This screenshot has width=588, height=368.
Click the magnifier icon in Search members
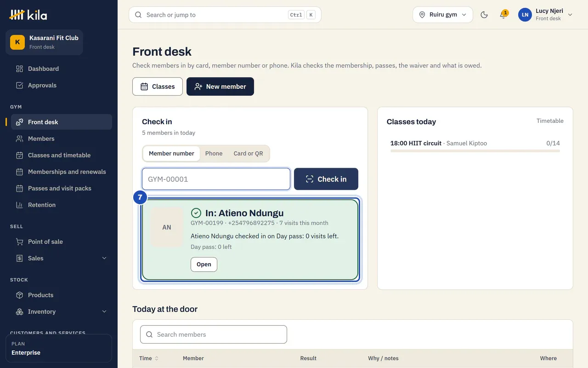click(x=149, y=334)
